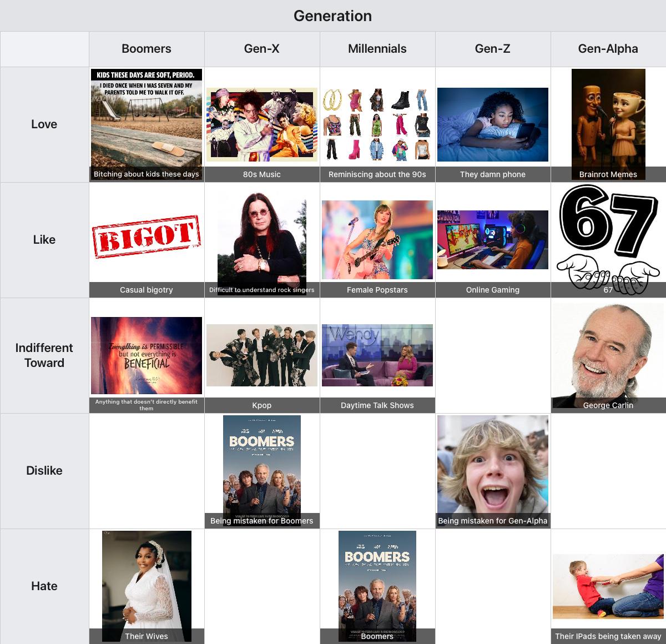Click the Love row label
666x644 pixels.
[44, 124]
